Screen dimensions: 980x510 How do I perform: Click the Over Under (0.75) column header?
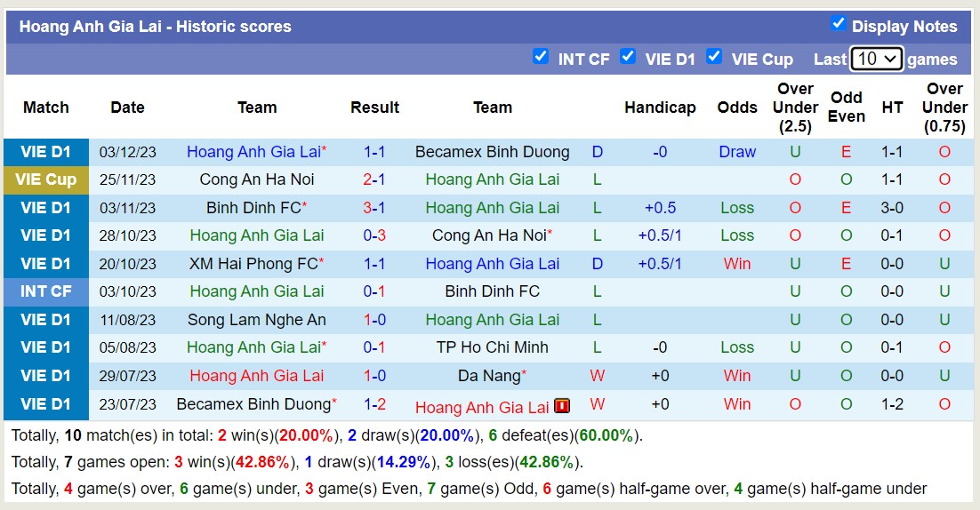pos(944,108)
